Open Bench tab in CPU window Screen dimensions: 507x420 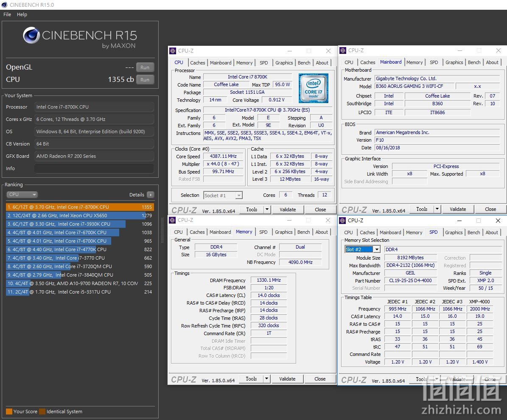click(304, 63)
